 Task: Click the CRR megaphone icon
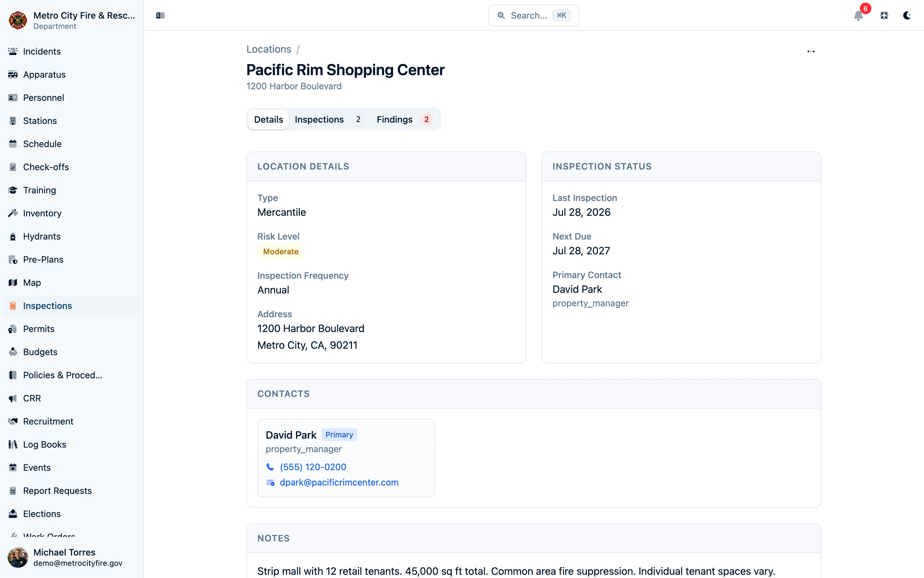(x=13, y=398)
